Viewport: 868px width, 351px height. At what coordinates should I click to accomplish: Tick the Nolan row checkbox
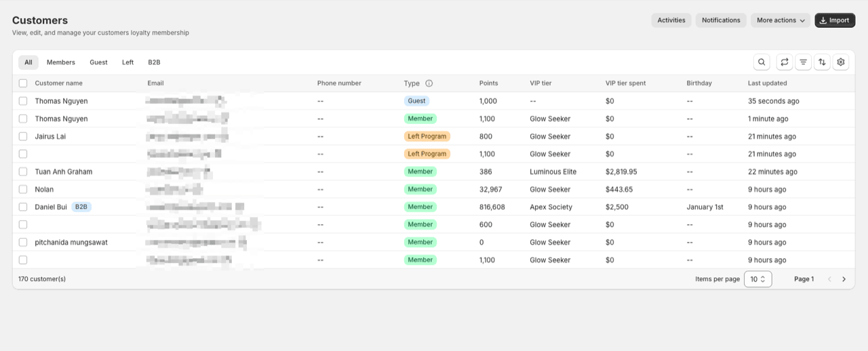point(23,189)
